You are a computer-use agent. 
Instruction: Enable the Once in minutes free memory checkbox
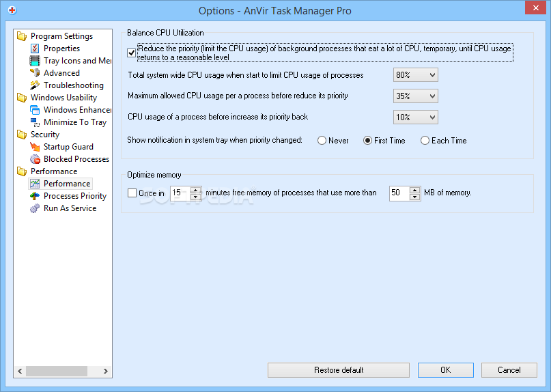132,193
